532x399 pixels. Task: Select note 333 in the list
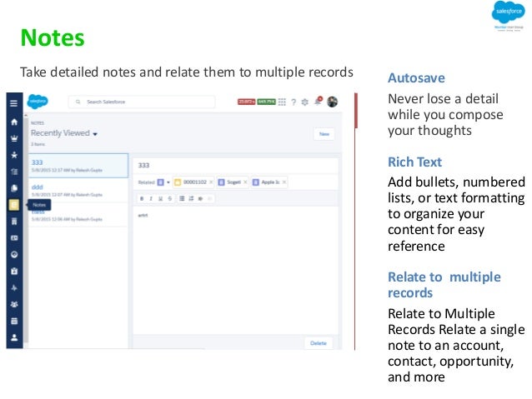(x=78, y=166)
